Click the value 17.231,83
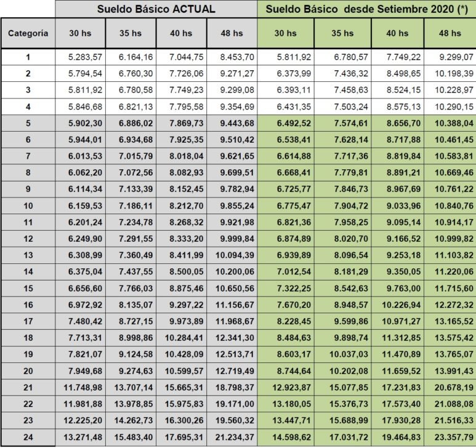476x448 pixels. tap(398, 387)
